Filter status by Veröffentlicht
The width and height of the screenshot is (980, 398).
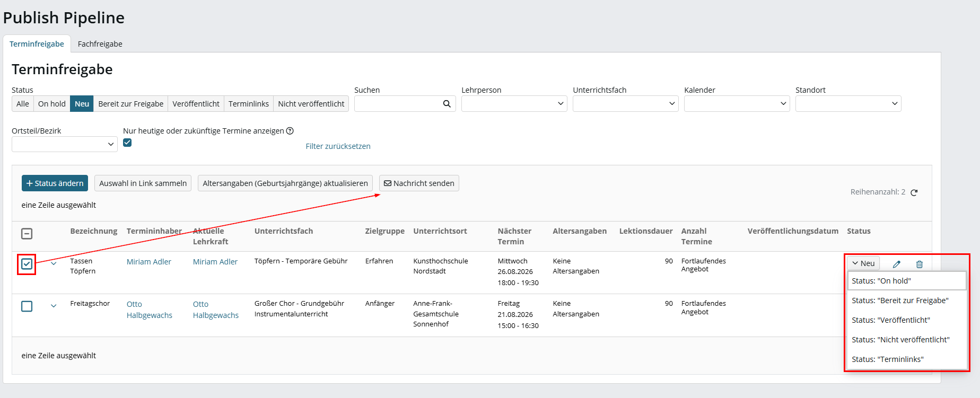[196, 104]
